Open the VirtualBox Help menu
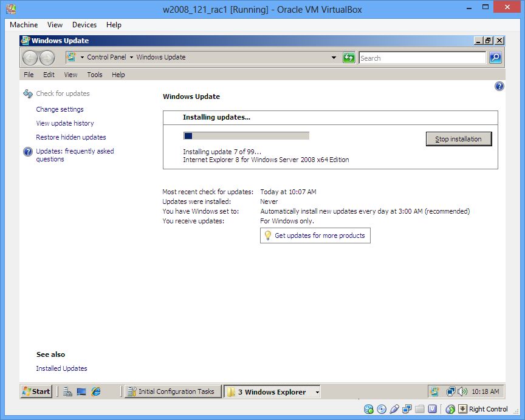 point(114,25)
